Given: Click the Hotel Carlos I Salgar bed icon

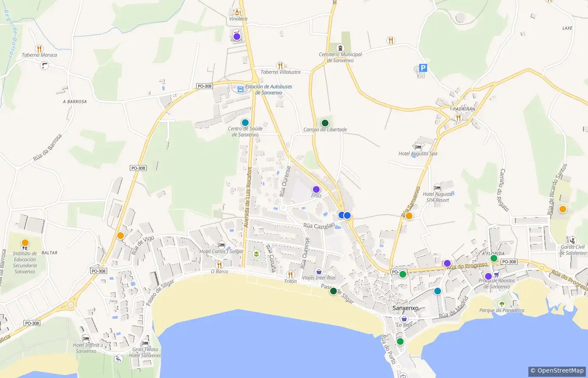Looking at the screenshot, I should click(222, 245).
